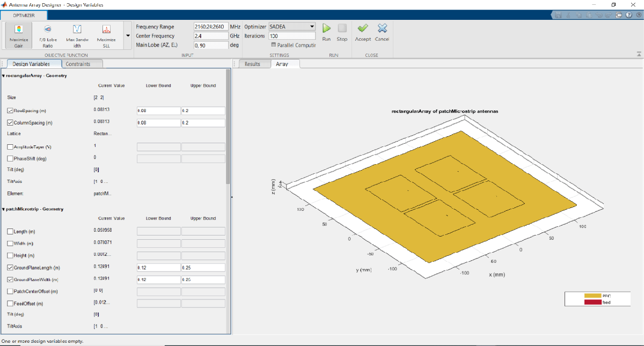Collapse the toolstrip using the arrow icon
Image resolution: width=644 pixels, height=346 pixels.
coord(639,54)
